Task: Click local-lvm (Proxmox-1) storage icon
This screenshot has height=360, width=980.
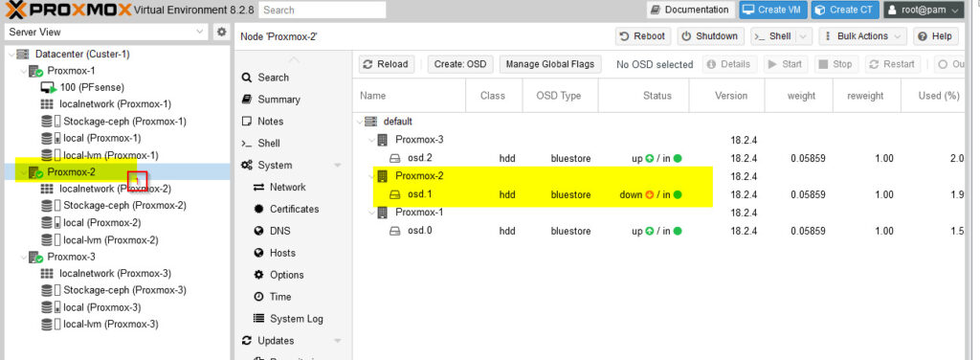Action: (50, 155)
